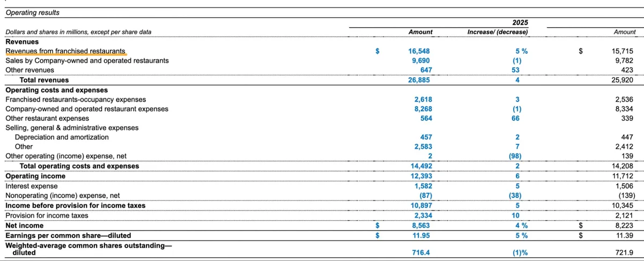Click the other revenues increase value 53
Screen dimensions: 644x261
point(515,70)
